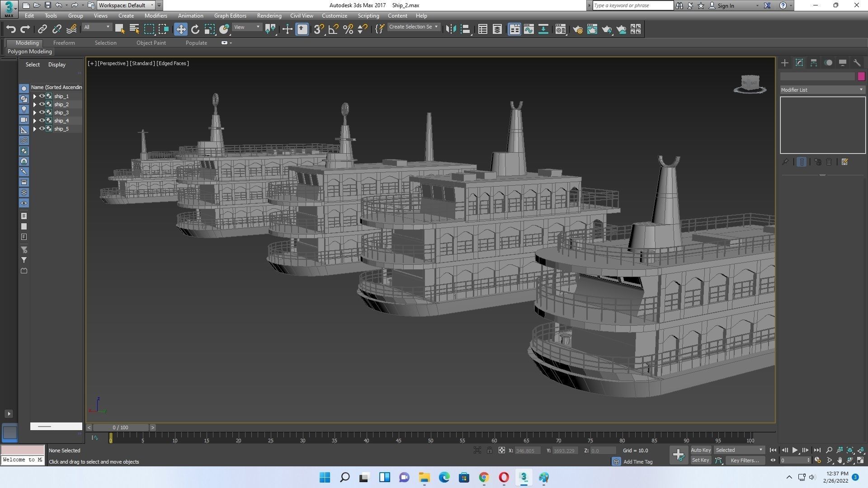This screenshot has height=488, width=868.
Task: Open the reference coordinate View dropdown
Action: click(x=247, y=27)
